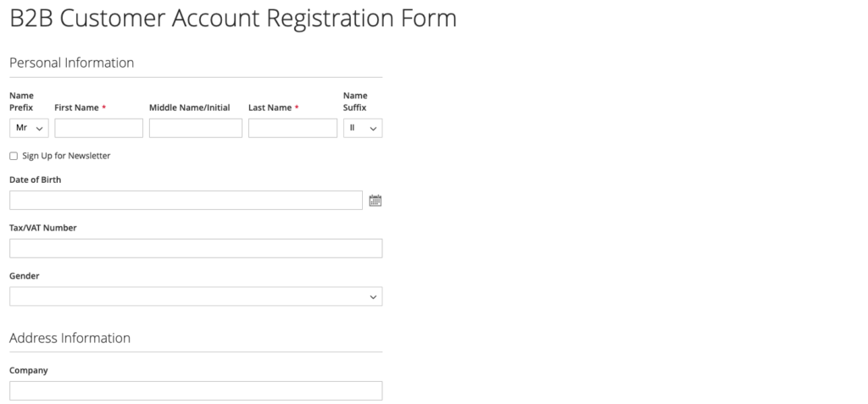Open the Name Prefix dropdown
This screenshot has height=404, width=868.
click(x=29, y=128)
